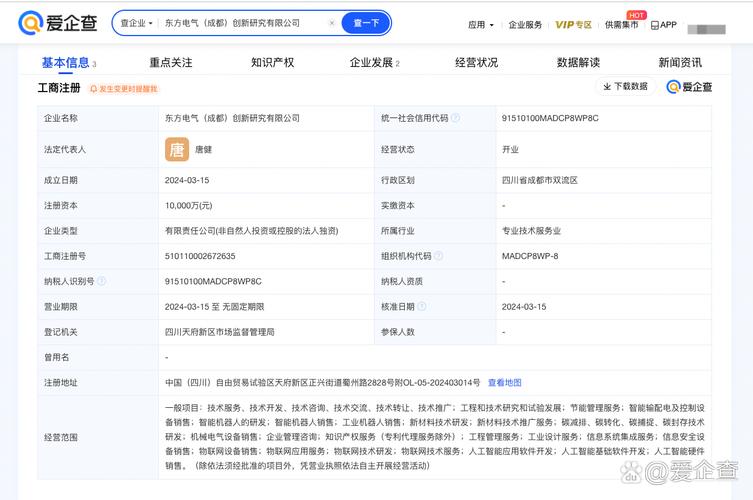Click the 爱企查 logo in the header
Image resolution: width=753 pixels, height=500 pixels.
[58, 23]
